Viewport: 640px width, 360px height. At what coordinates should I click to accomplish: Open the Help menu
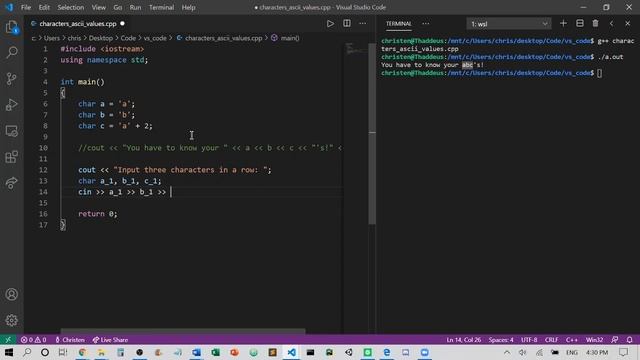188,7
